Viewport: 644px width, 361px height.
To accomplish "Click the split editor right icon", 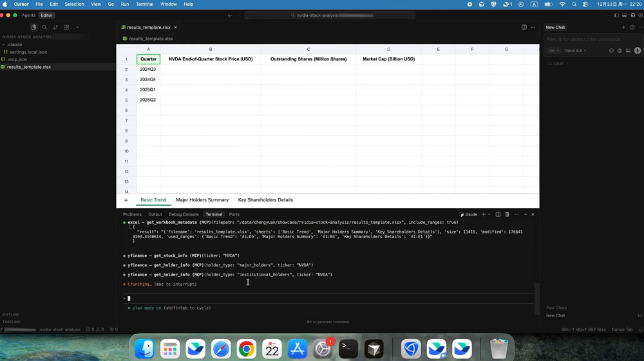I will (x=524, y=27).
